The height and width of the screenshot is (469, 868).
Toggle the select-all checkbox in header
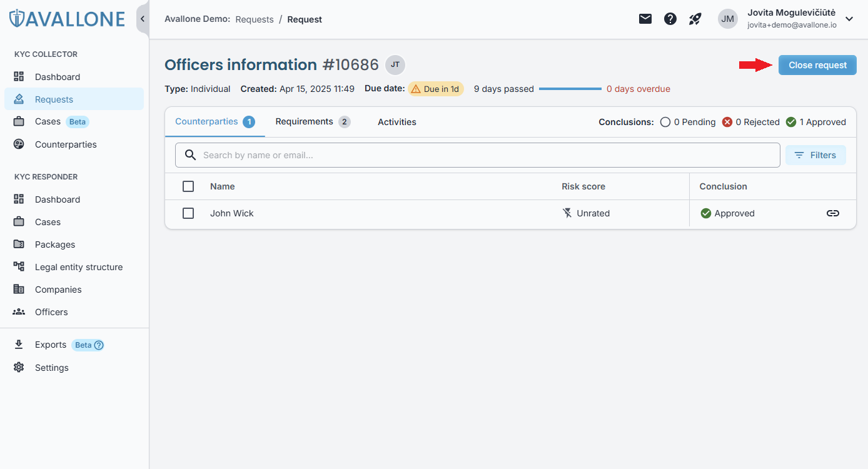[188, 186]
